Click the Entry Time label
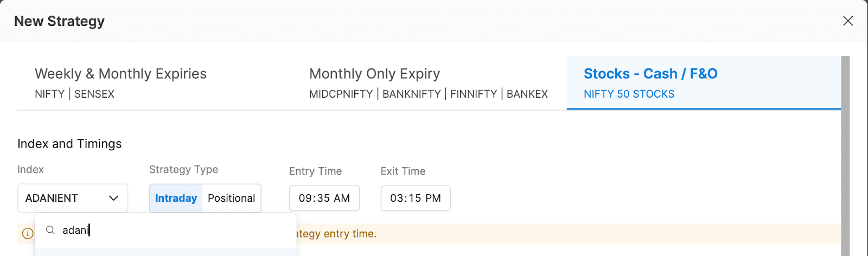The height and width of the screenshot is (256, 868). click(315, 171)
